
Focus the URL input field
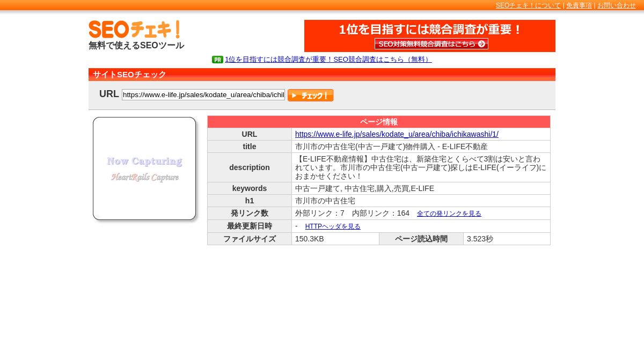203,95
